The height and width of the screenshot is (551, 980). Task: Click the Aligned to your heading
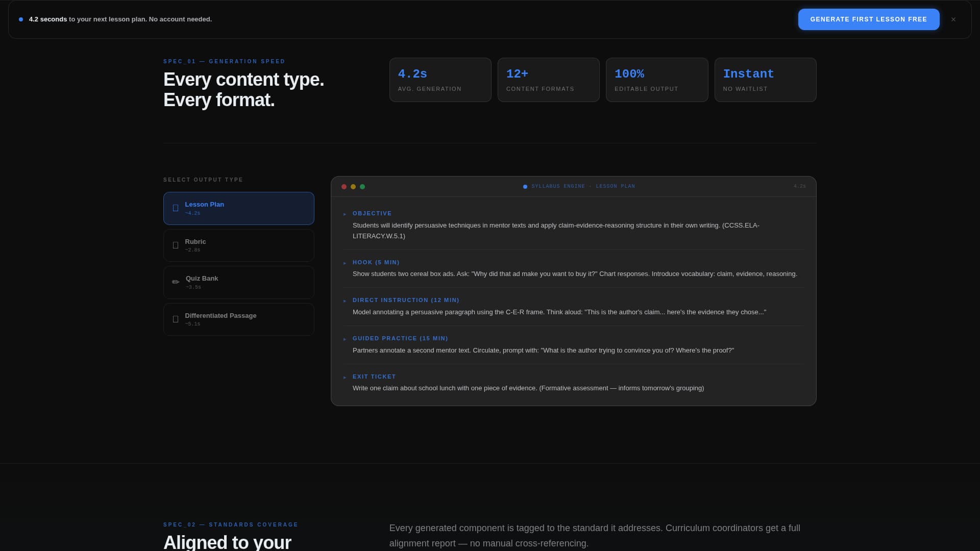click(x=227, y=542)
